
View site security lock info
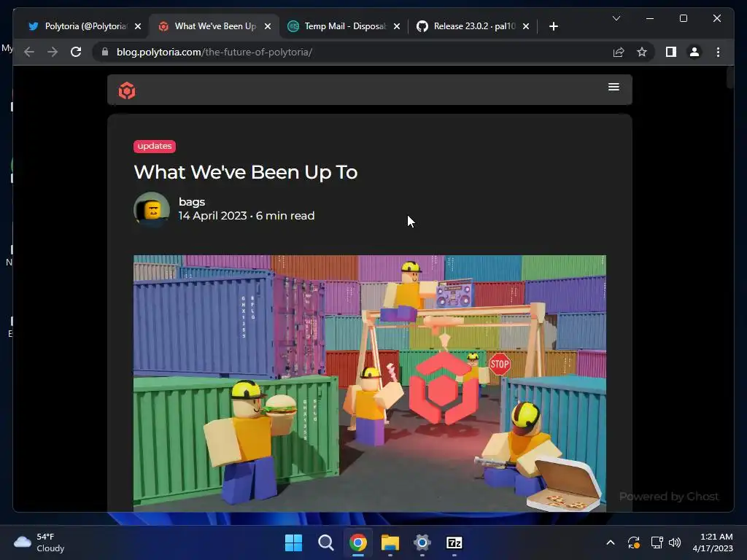click(105, 52)
